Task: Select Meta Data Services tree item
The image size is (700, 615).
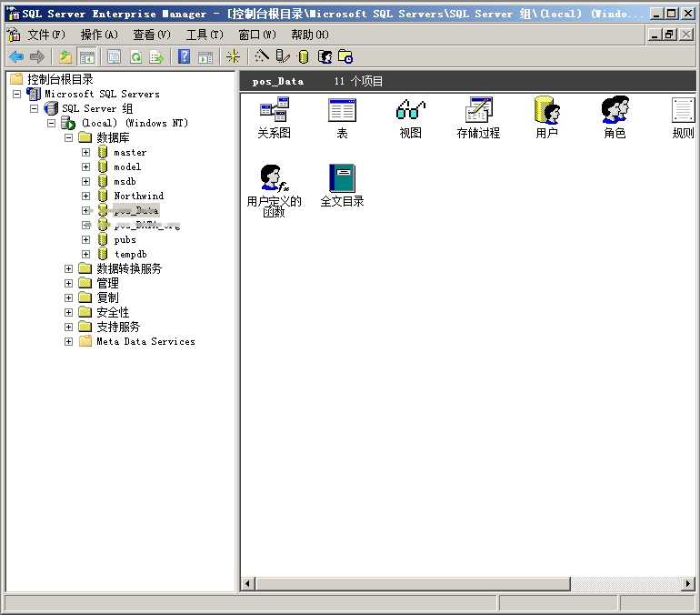Action: pyautogui.click(x=145, y=341)
